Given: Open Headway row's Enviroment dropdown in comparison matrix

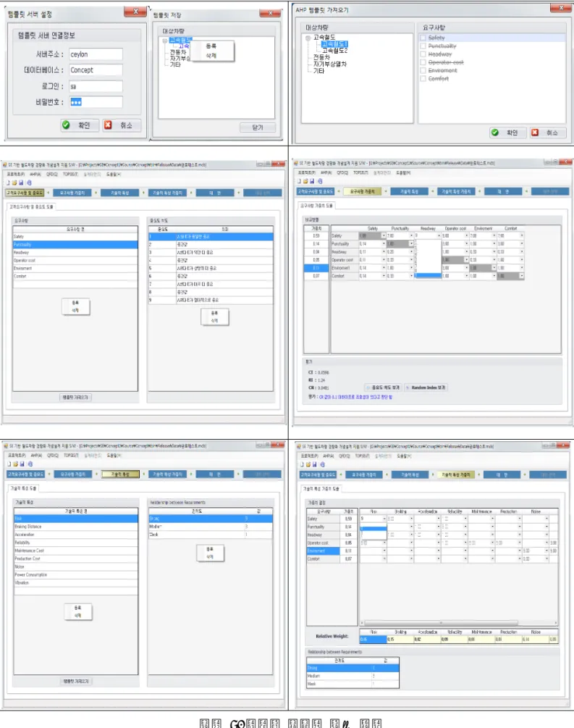Looking at the screenshot, I should click(494, 251).
